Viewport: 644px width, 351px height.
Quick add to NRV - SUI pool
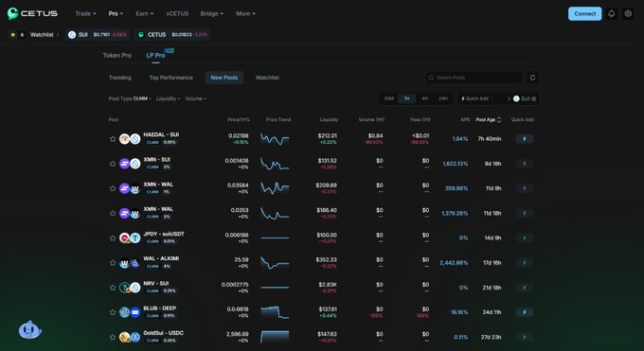coord(524,288)
